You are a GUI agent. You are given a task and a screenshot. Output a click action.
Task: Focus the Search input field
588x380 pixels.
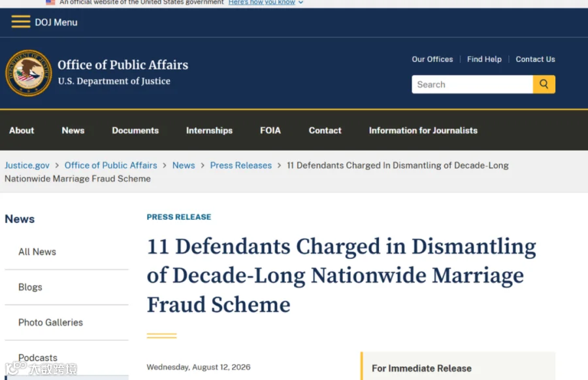472,84
